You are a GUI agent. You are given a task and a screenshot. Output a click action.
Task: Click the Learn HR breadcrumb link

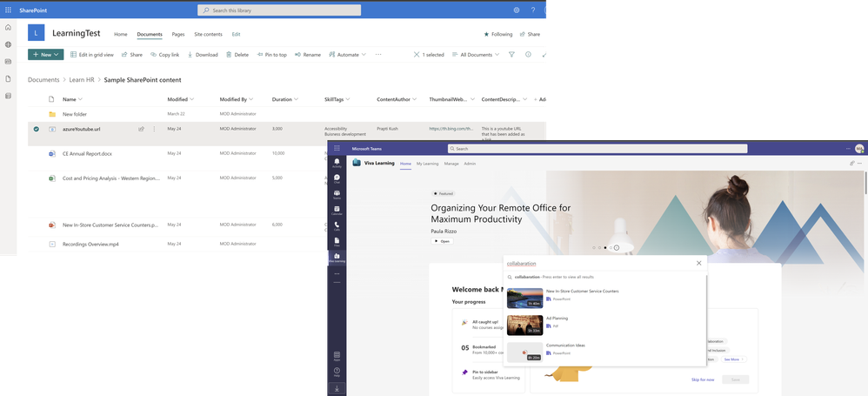pos(82,80)
